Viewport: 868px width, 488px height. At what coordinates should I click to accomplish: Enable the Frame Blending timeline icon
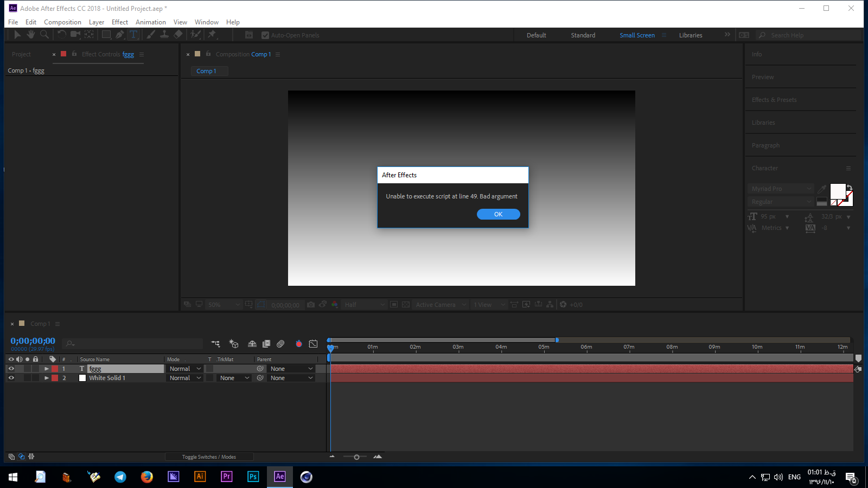click(x=266, y=344)
